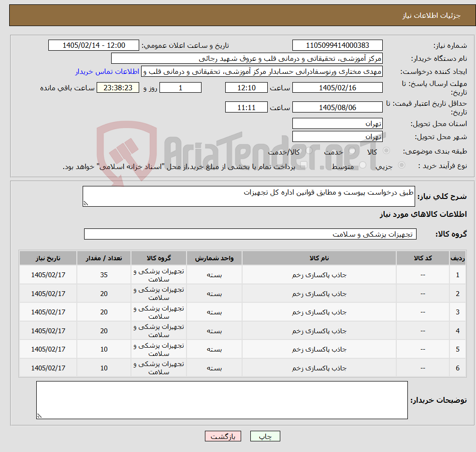The height and width of the screenshot is (452, 476).
Task: Click the goods group cell in row 6
Action: (x=159, y=368)
